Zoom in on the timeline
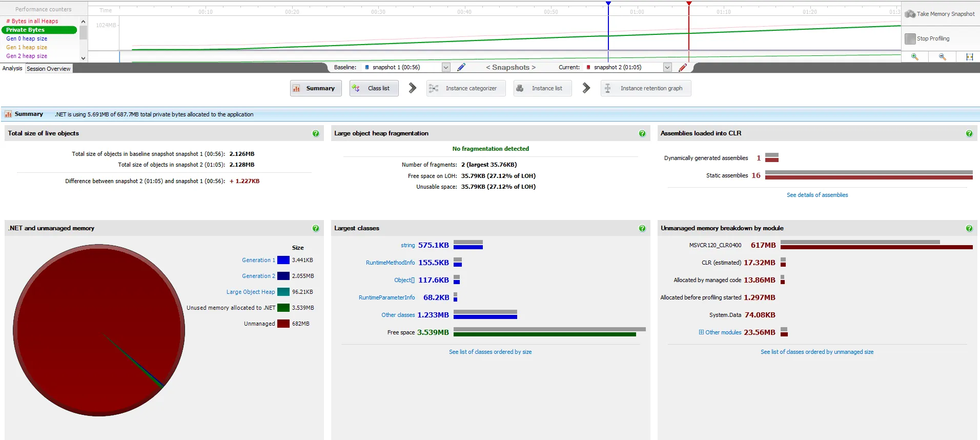Viewport: 980px width, 440px height. click(915, 57)
